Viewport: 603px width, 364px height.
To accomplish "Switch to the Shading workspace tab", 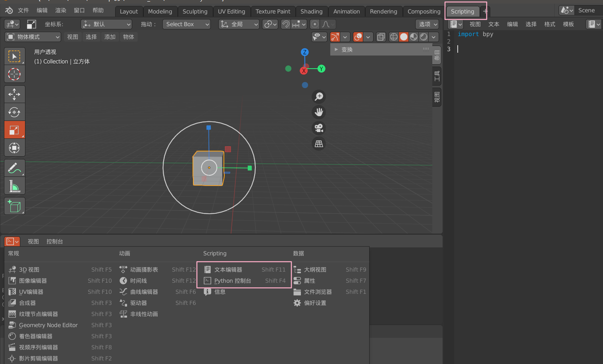I will click(x=312, y=11).
